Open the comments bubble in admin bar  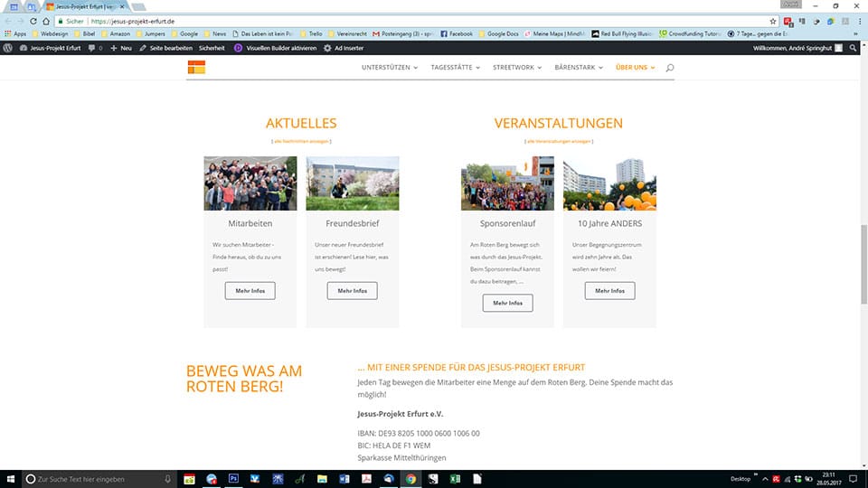click(x=95, y=48)
